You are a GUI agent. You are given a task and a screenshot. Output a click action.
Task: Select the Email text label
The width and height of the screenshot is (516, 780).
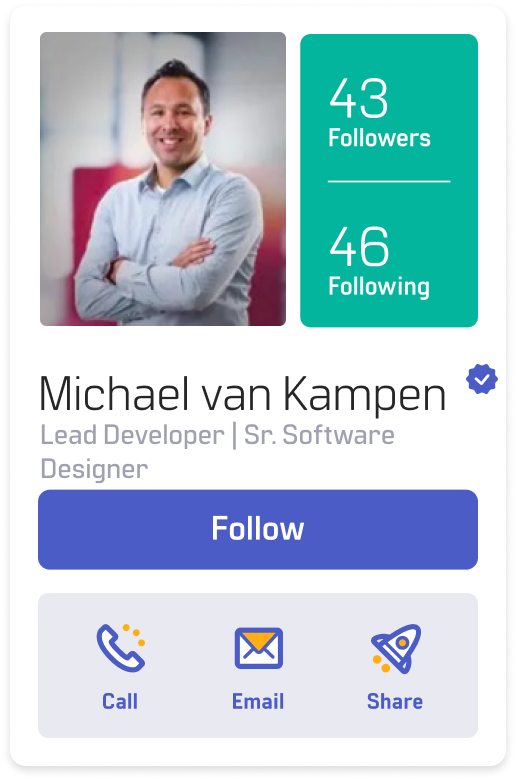pyautogui.click(x=258, y=701)
